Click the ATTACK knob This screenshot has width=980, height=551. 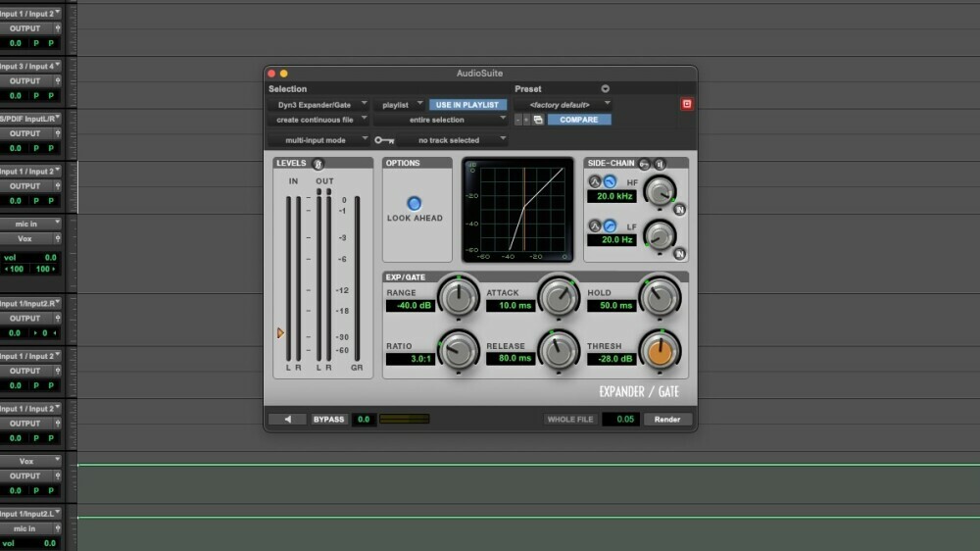tap(559, 298)
